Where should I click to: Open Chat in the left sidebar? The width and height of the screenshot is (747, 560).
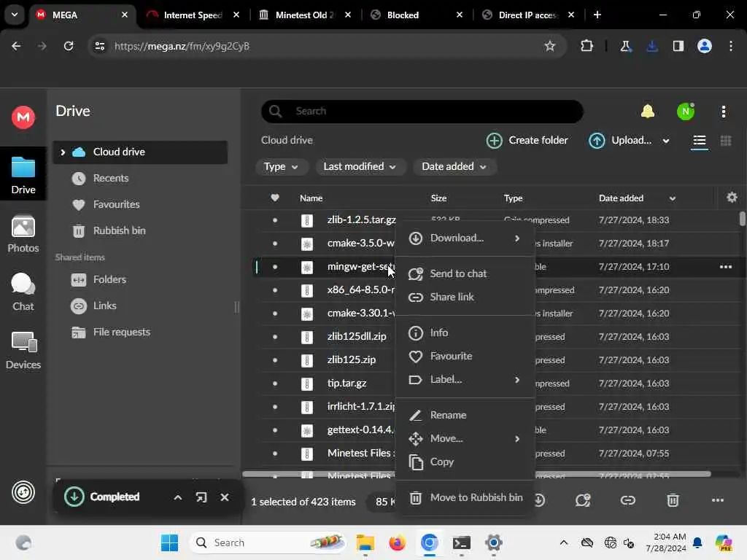23,292
